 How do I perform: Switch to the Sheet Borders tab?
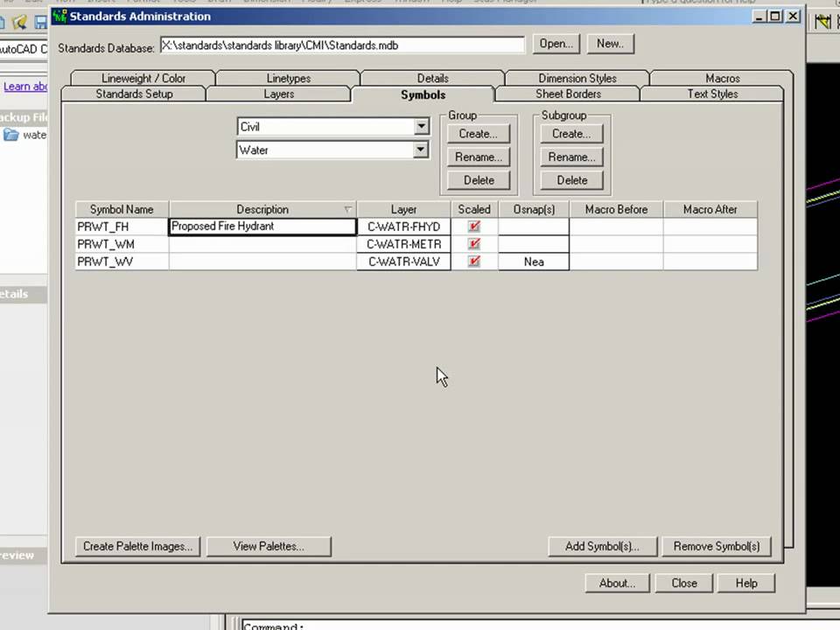coord(568,94)
